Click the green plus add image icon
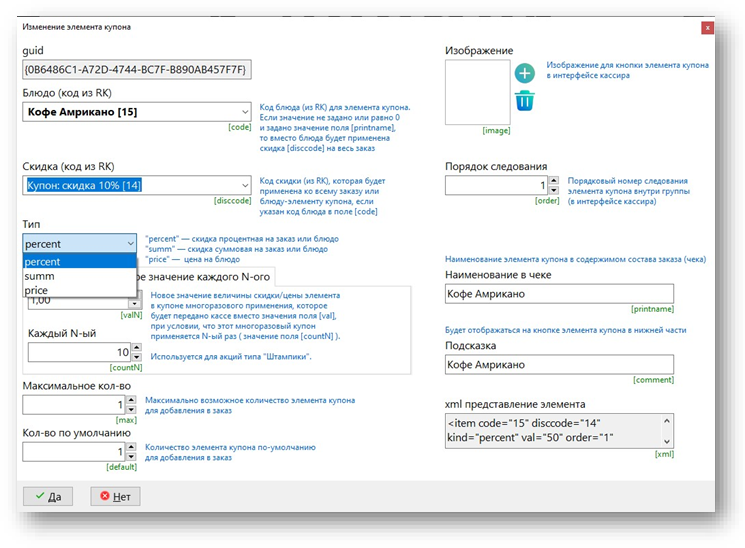 (x=524, y=73)
